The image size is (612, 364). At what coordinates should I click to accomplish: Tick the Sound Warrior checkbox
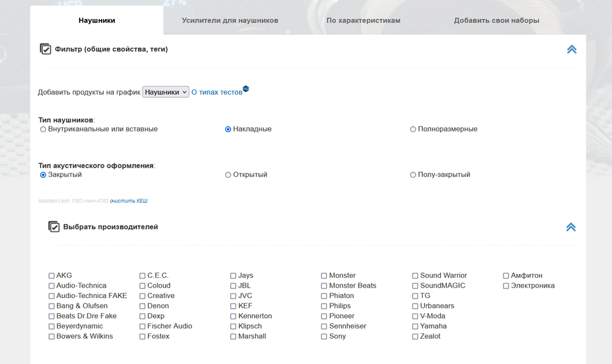tap(416, 276)
